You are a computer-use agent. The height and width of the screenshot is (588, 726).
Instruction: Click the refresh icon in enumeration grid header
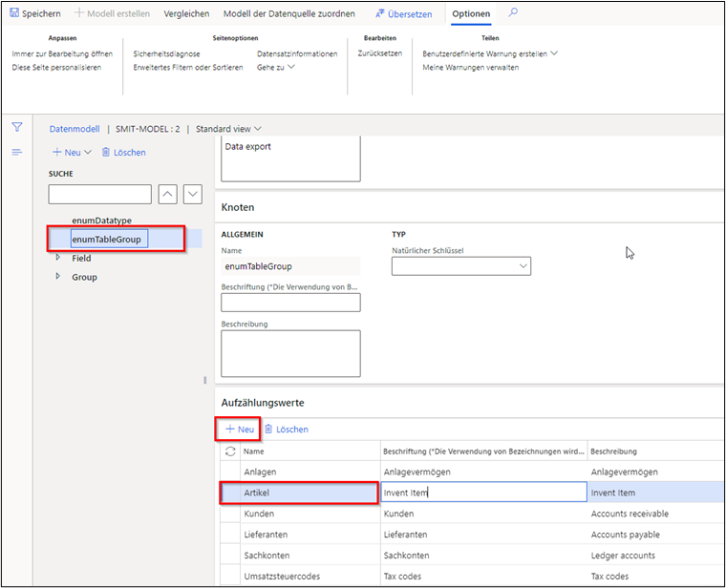point(229,451)
